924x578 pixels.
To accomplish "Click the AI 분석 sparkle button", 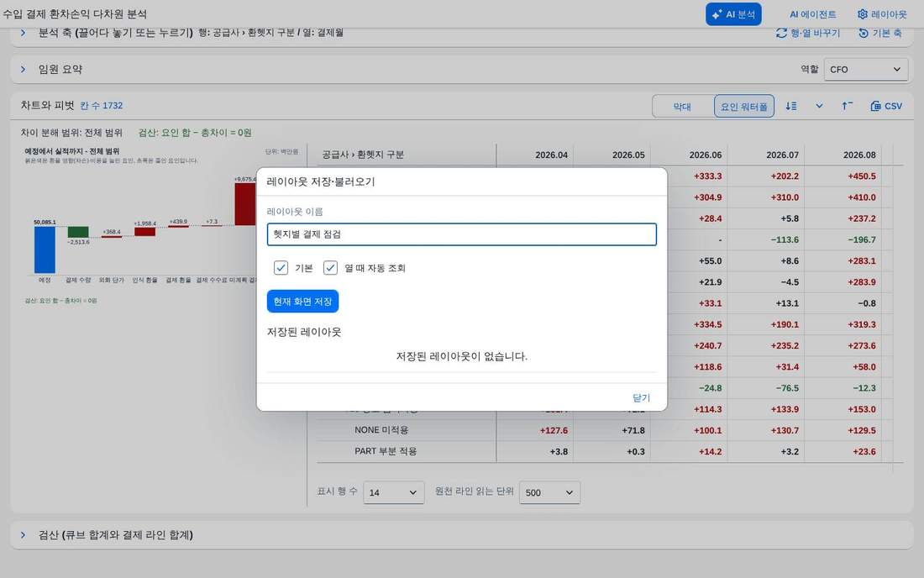I will (x=733, y=15).
